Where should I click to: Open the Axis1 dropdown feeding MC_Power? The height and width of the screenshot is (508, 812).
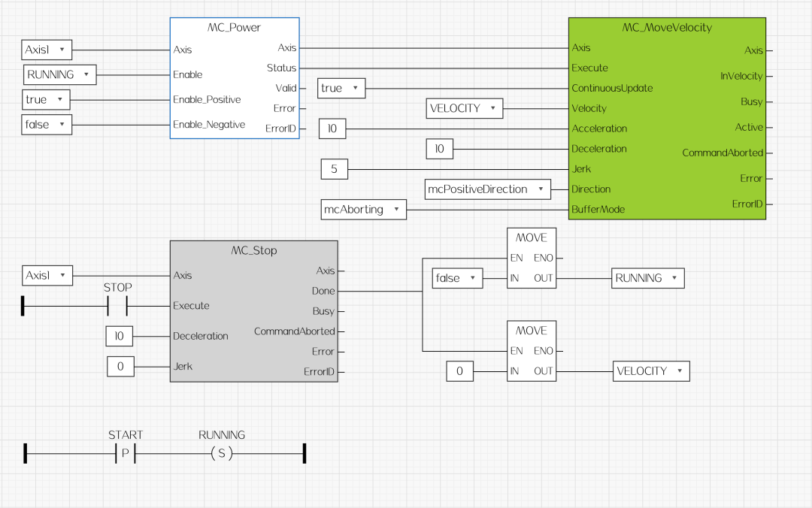[x=47, y=50]
